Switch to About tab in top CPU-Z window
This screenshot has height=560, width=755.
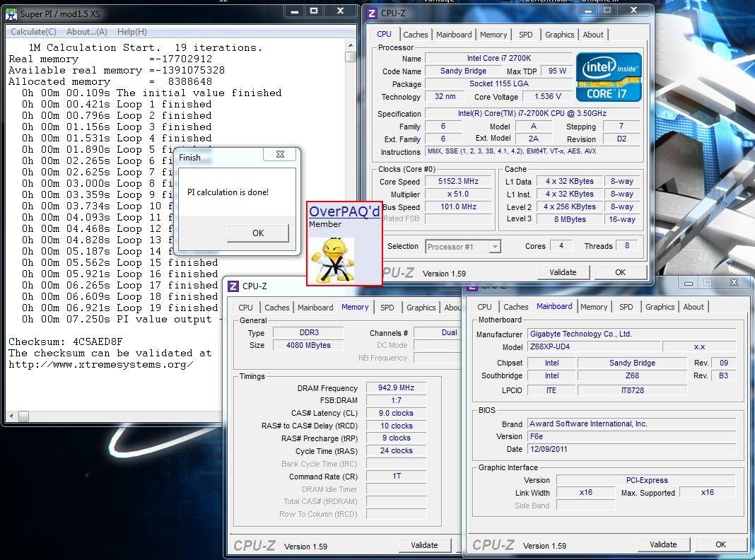coord(592,35)
